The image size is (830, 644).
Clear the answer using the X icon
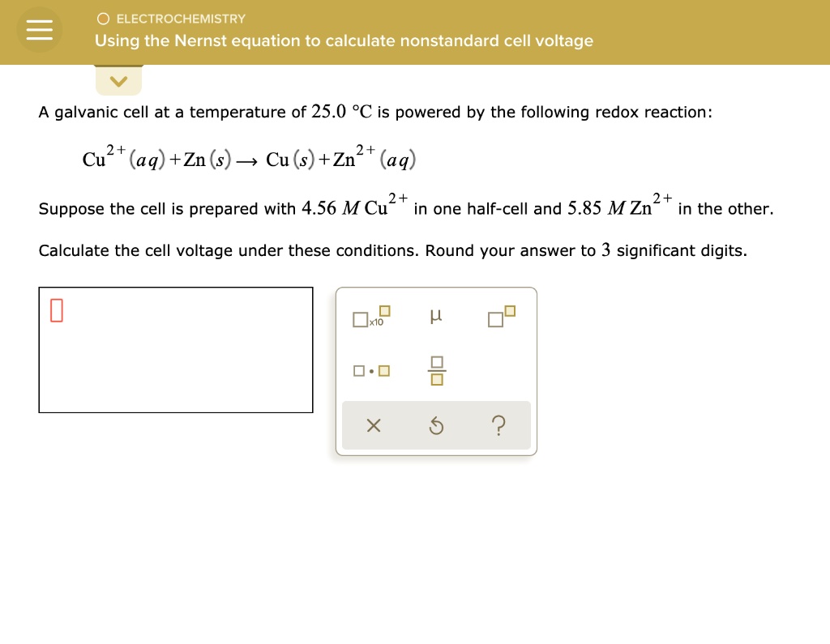click(x=374, y=425)
